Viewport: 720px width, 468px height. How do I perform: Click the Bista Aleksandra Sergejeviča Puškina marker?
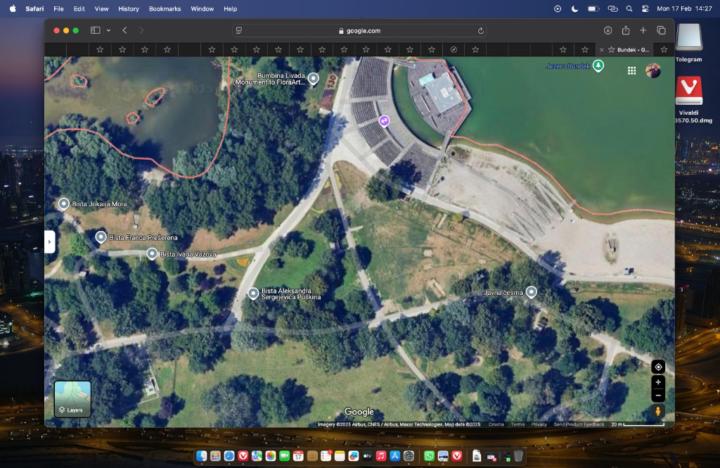pyautogui.click(x=254, y=293)
